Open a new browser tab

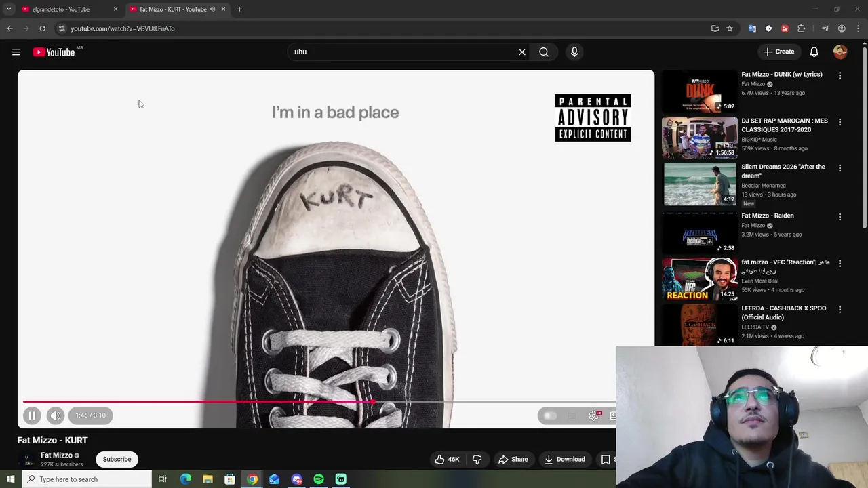coord(239,9)
